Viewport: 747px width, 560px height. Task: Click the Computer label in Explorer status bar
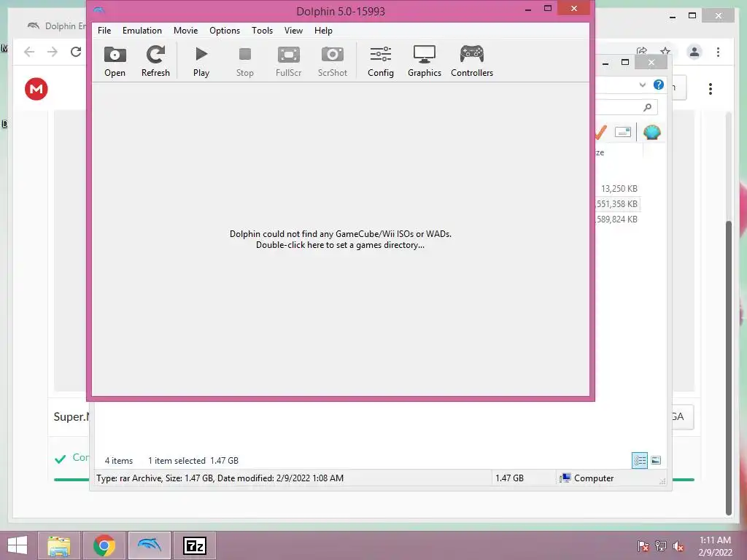pyautogui.click(x=594, y=478)
